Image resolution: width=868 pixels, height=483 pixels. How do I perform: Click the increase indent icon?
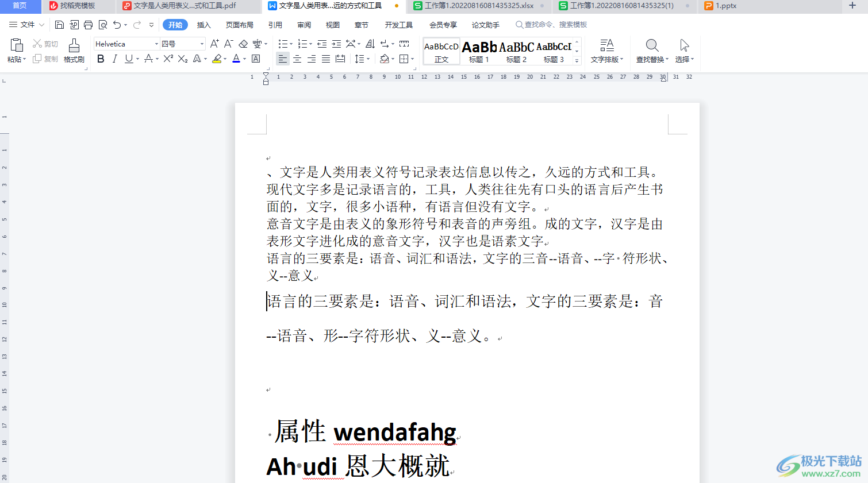tap(336, 44)
